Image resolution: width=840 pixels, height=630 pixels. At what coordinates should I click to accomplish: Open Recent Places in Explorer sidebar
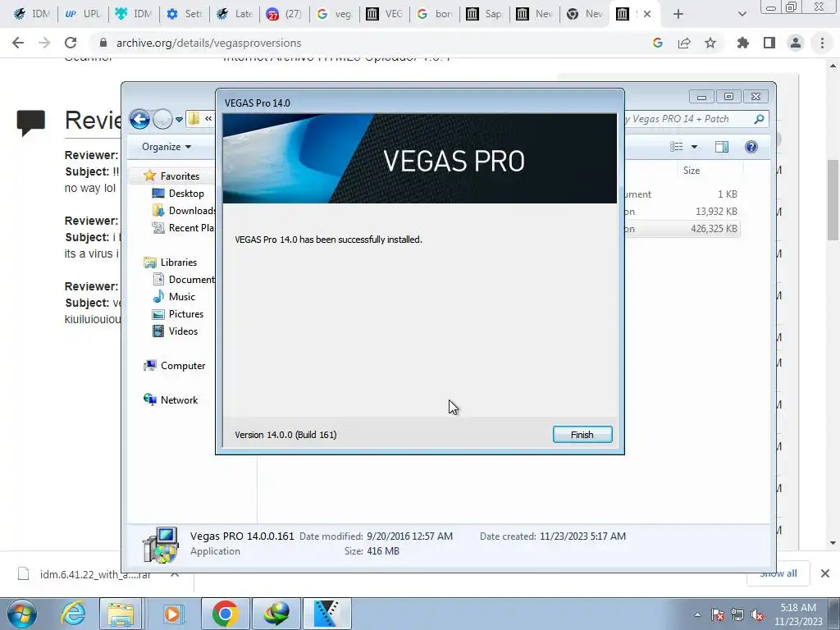point(183,228)
